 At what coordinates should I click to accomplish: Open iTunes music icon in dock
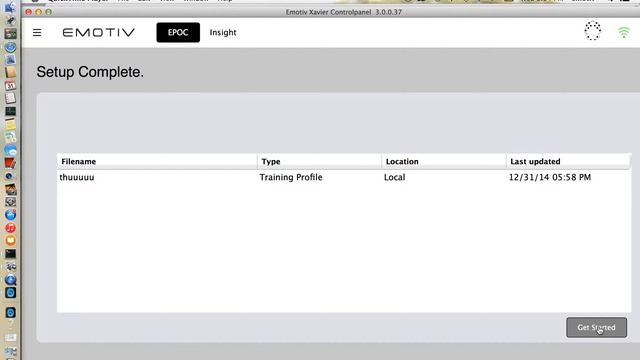click(11, 228)
